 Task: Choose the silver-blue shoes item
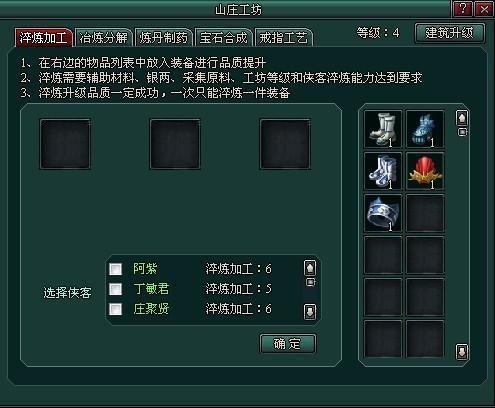(383, 171)
